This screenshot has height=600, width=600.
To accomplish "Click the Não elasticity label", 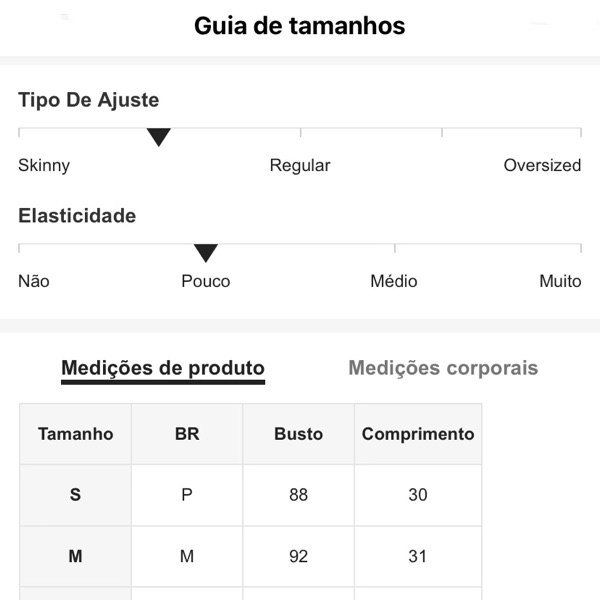I will coord(34,281).
